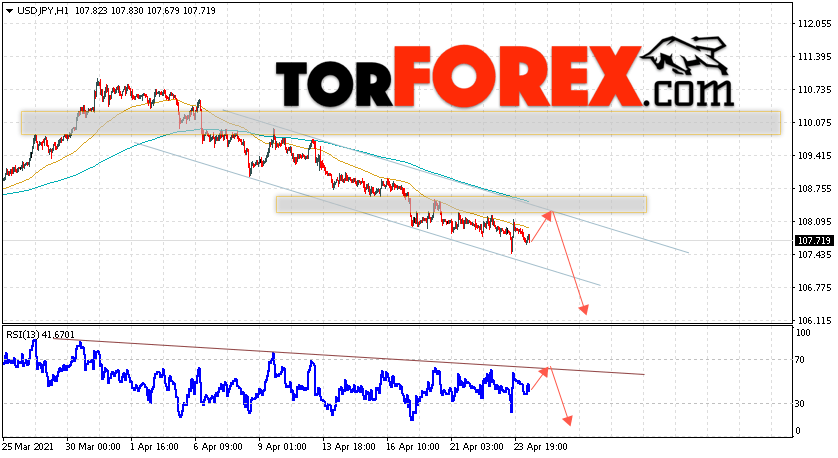Click the RSI scale level 70
The width and height of the screenshot is (838, 458).
coord(800,360)
